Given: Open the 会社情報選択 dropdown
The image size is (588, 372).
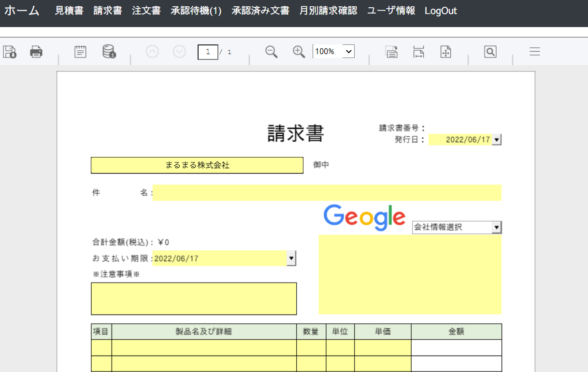Looking at the screenshot, I should [x=457, y=227].
